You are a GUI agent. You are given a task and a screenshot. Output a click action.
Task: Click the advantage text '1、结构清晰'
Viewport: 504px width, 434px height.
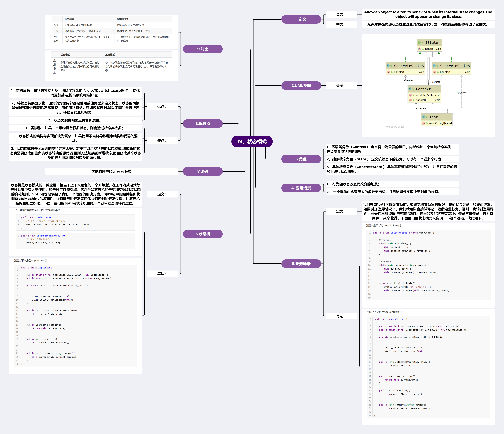[75, 93]
